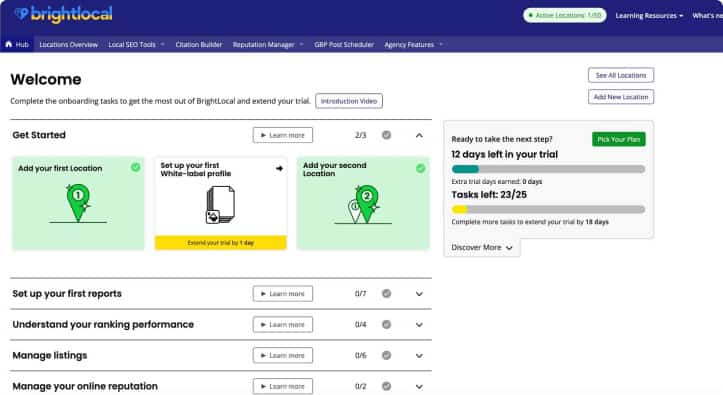Click 'Ready to take the next step?' text
The width and height of the screenshot is (723, 395).
pos(502,139)
